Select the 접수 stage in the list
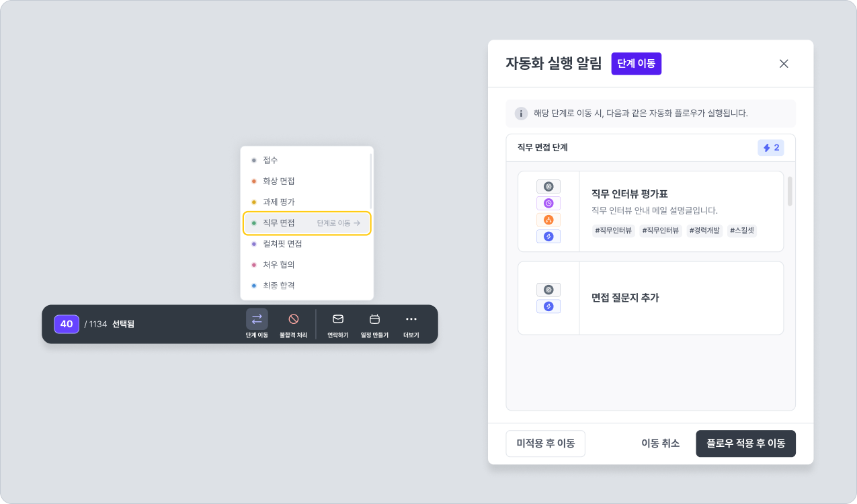The width and height of the screenshot is (857, 504). [270, 161]
